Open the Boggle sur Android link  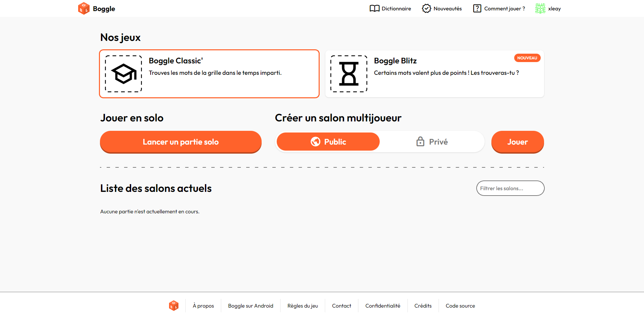coord(251,306)
